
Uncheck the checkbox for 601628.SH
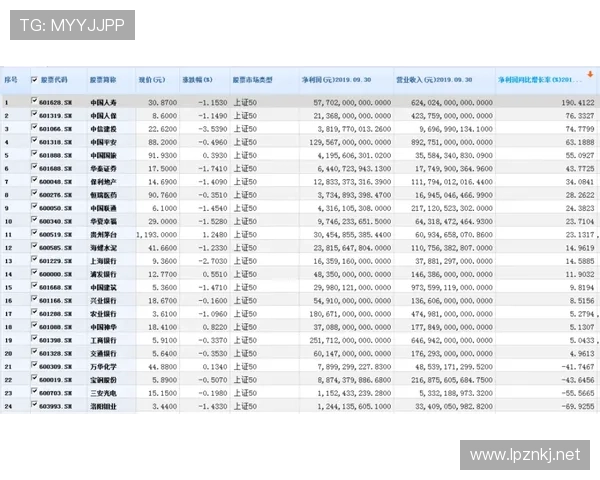(x=35, y=102)
